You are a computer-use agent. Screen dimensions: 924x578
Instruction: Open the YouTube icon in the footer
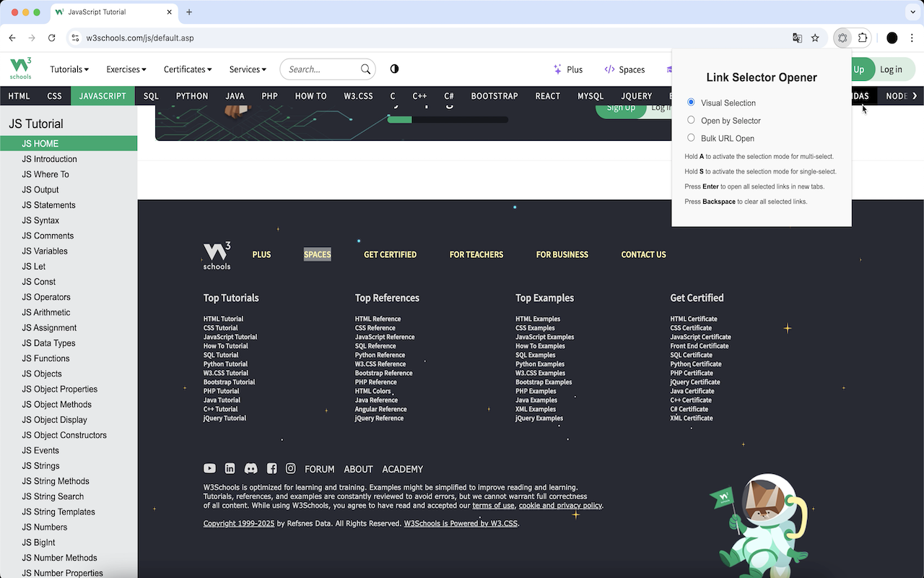point(209,468)
